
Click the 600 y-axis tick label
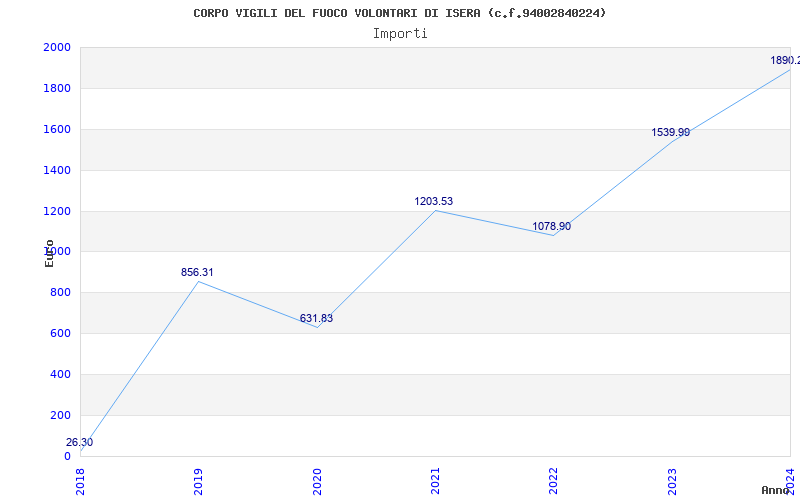coord(61,334)
